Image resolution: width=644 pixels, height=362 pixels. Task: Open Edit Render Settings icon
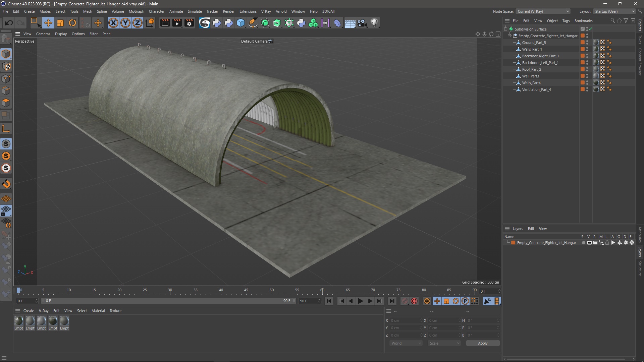tap(189, 23)
